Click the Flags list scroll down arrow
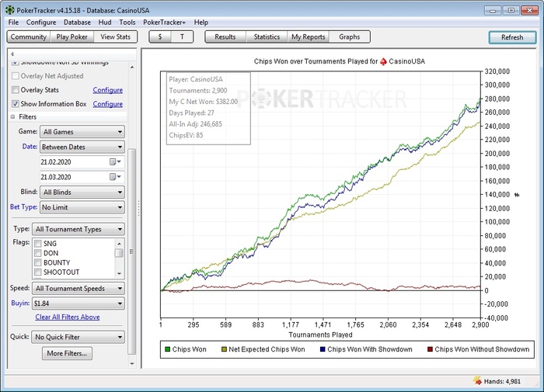The width and height of the screenshot is (544, 392). pyautogui.click(x=119, y=273)
